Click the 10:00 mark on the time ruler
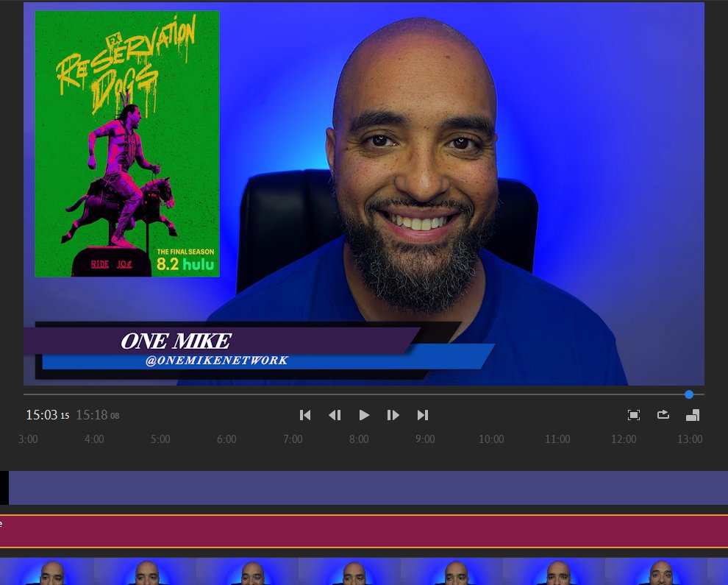 [491, 439]
